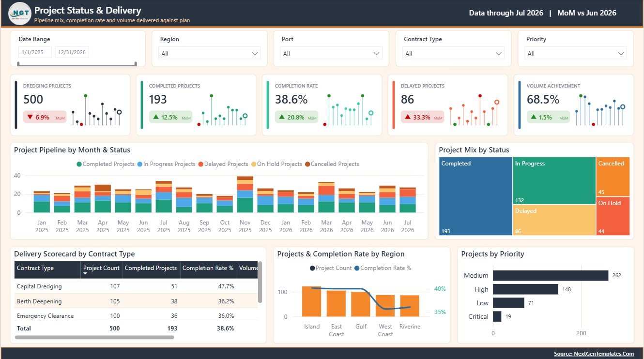Click the Capital Dredging table row

pyautogui.click(x=136, y=286)
